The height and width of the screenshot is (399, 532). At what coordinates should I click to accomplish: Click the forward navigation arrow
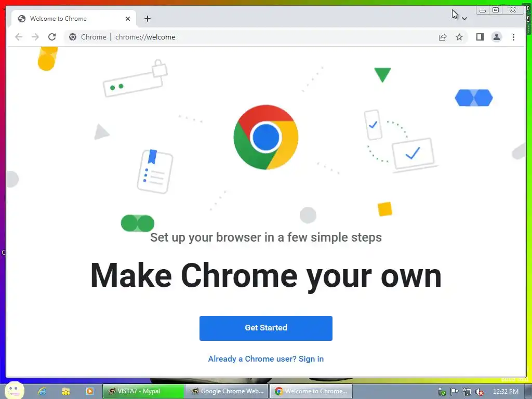click(x=35, y=37)
